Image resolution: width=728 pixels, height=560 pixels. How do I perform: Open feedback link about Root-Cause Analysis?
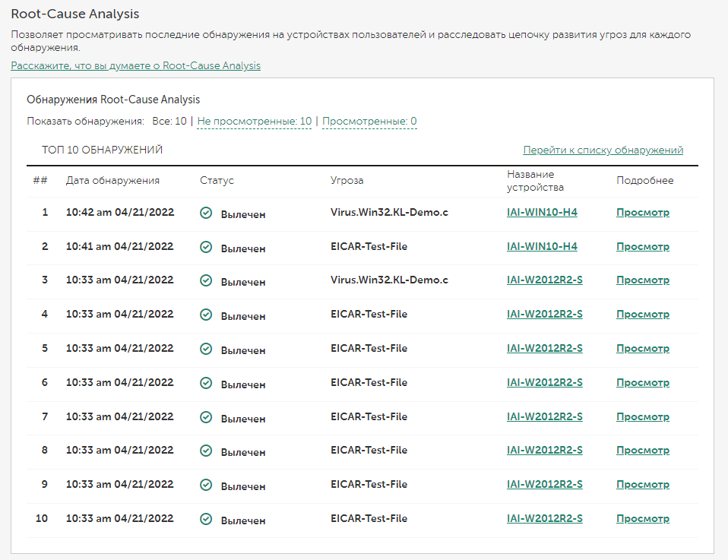click(x=136, y=66)
